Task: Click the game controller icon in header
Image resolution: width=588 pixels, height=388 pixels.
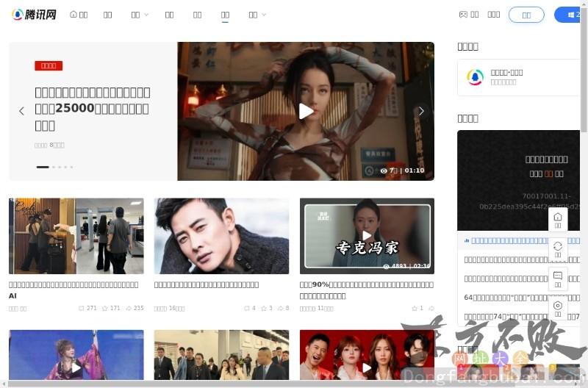Action: click(x=463, y=15)
